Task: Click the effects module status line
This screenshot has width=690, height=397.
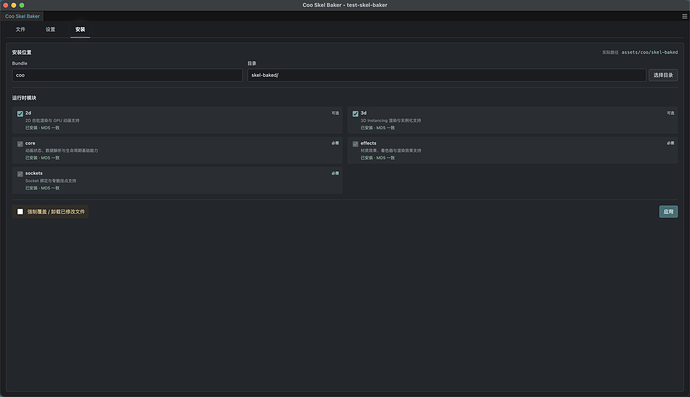Action: 378,158
